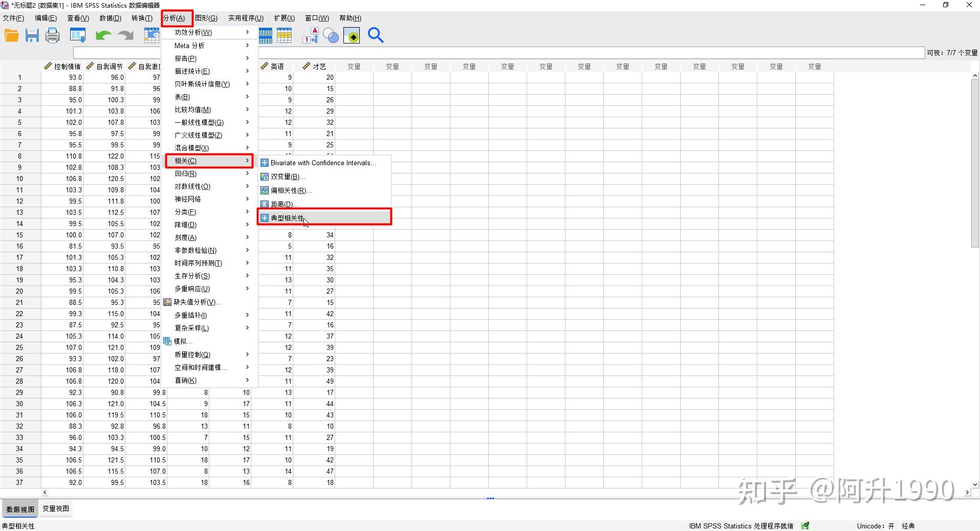The width and height of the screenshot is (980, 531).
Task: Open search with the magnifying glass icon
Action: pyautogui.click(x=376, y=35)
